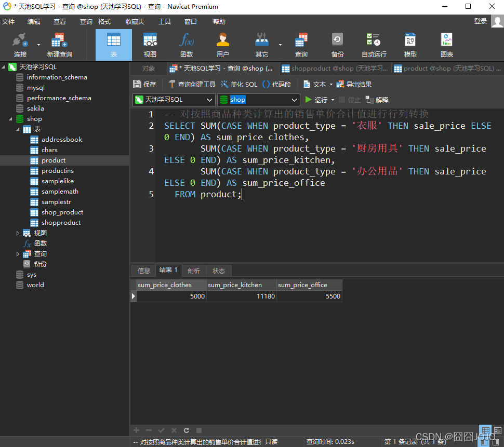
Task: Click the user avatar next to 登录
Action: coord(497,22)
